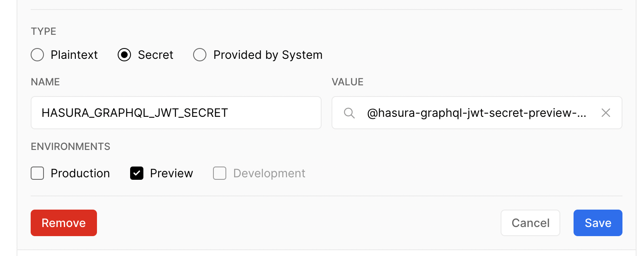
Task: Click the magnifier icon in Value field
Action: point(349,113)
